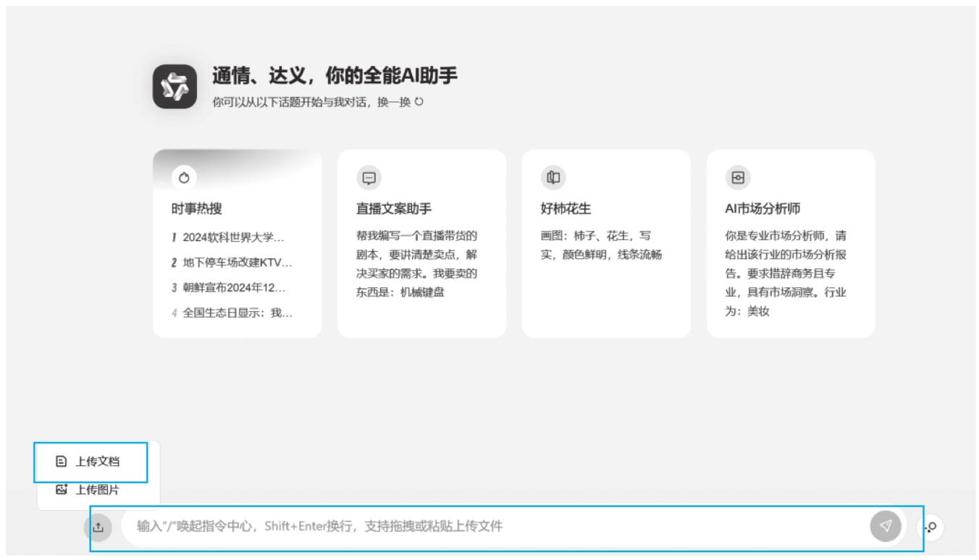
Task: Focus the message input field
Action: coord(492,527)
